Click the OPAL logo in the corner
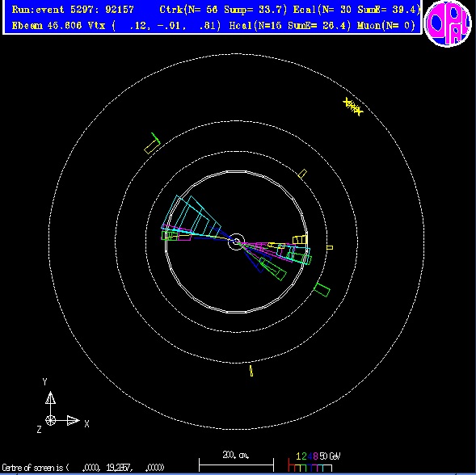 [x=448, y=23]
